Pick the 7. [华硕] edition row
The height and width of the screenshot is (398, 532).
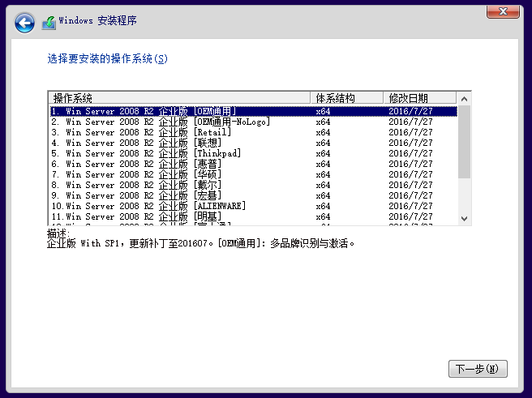[x=254, y=174]
